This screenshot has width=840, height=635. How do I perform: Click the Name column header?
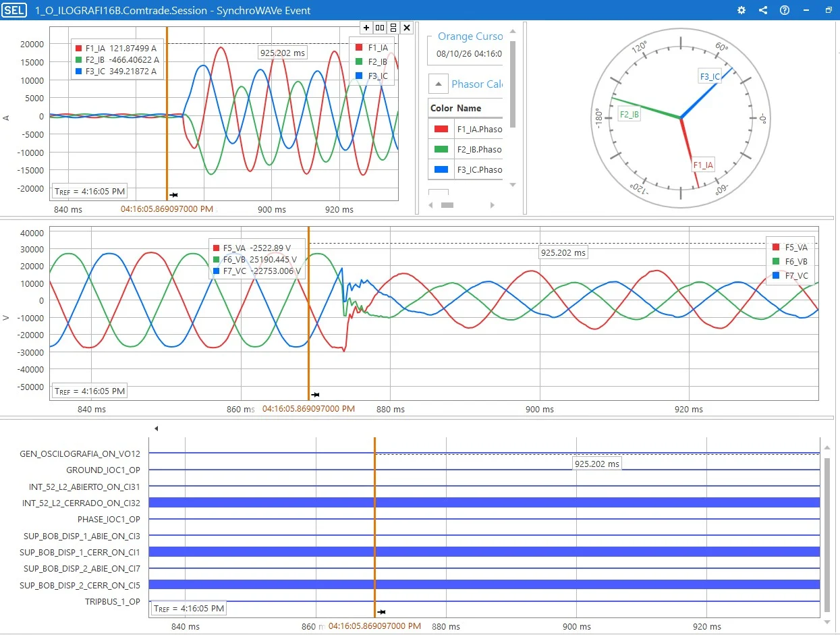click(469, 108)
